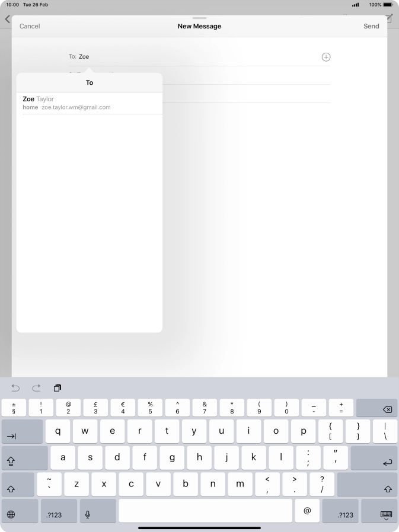Hide keyboard with the dismiss key
The height and width of the screenshot is (532, 399).
tap(385, 514)
